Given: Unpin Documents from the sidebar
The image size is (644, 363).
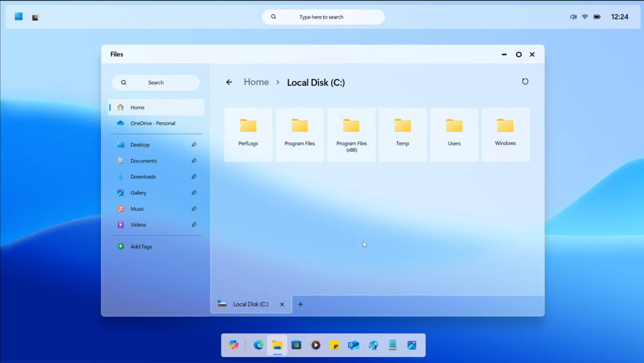Looking at the screenshot, I should pos(194,161).
